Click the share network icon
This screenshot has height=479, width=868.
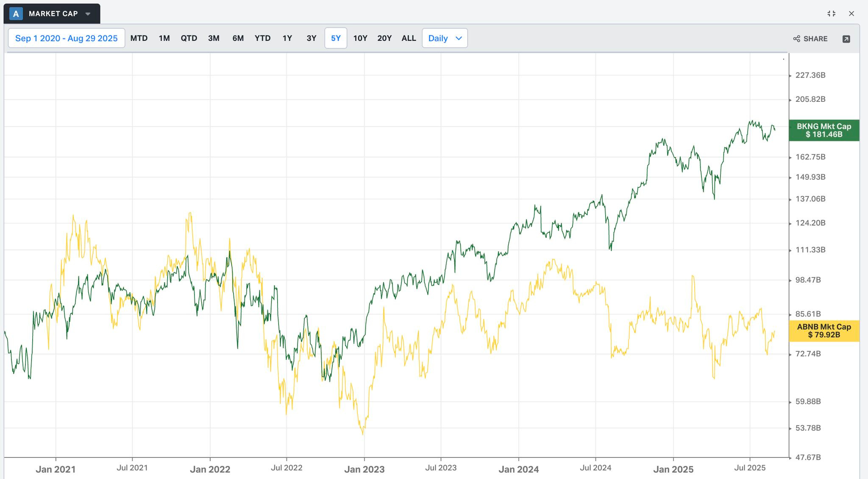796,39
